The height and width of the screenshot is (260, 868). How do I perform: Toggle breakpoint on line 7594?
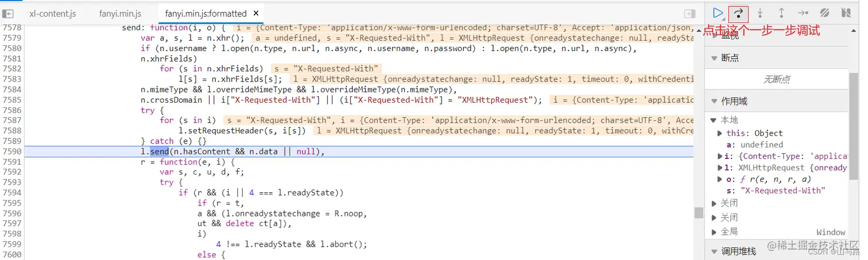click(11, 193)
